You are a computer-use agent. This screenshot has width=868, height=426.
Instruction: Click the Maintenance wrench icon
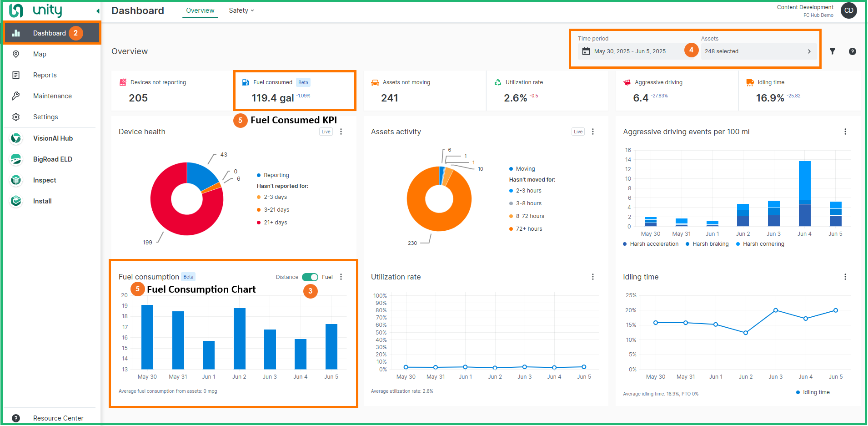click(16, 96)
